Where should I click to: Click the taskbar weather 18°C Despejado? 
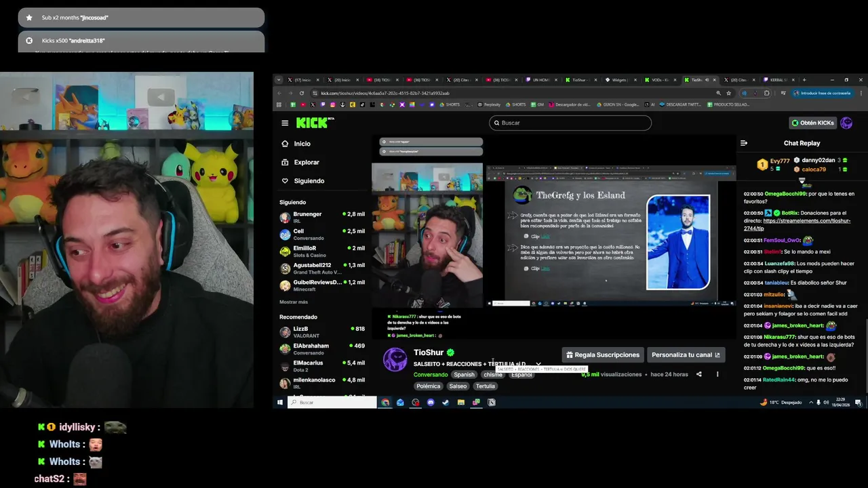pyautogui.click(x=781, y=403)
